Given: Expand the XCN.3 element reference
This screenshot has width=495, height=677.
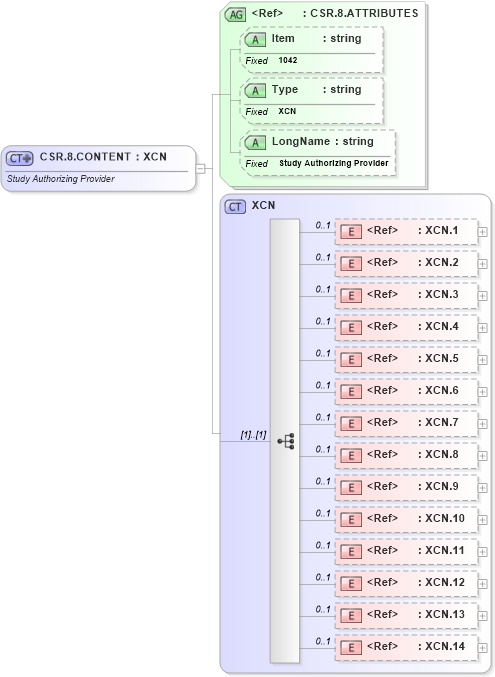Looking at the screenshot, I should pyautogui.click(x=482, y=296).
